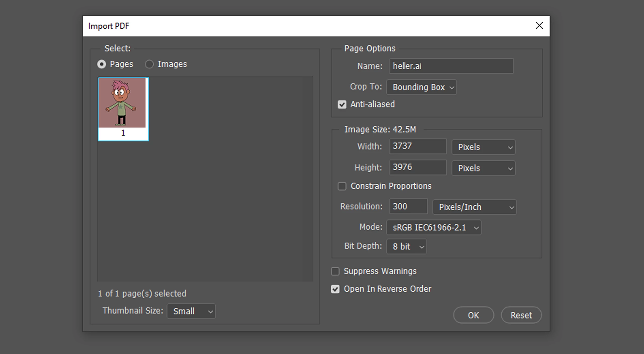This screenshot has height=354, width=644.
Task: Expand the Bit Depth dropdown
Action: click(407, 247)
